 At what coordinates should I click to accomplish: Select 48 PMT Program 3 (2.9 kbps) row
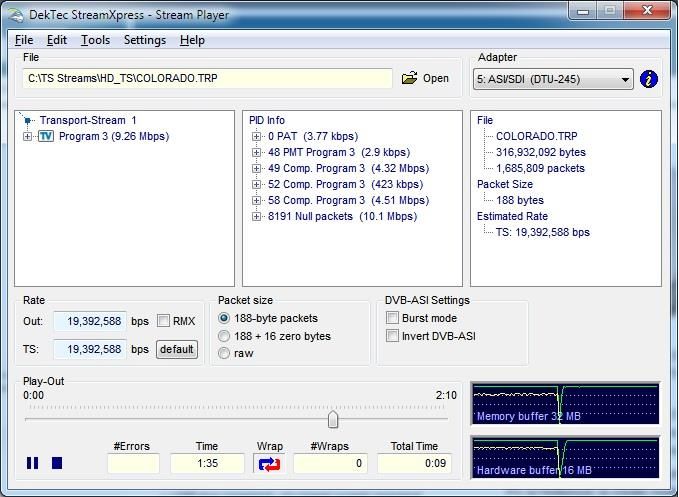point(339,152)
